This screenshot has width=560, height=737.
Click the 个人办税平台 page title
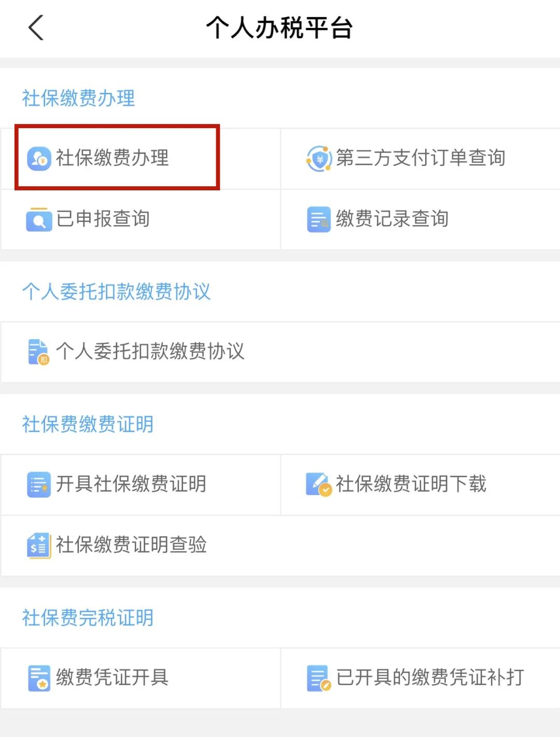click(279, 28)
